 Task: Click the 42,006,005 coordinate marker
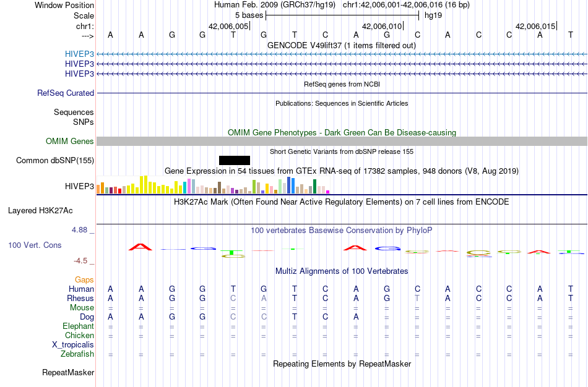(x=228, y=26)
